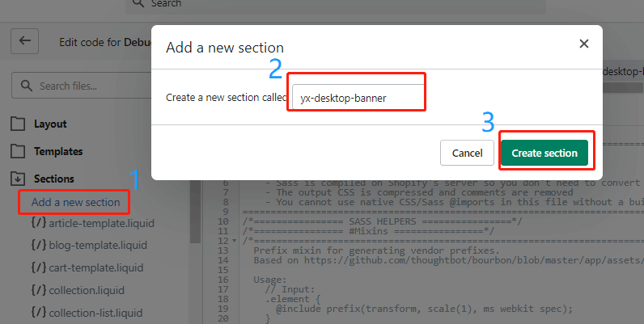
Task: Click the back arrow button
Action: click(x=25, y=41)
